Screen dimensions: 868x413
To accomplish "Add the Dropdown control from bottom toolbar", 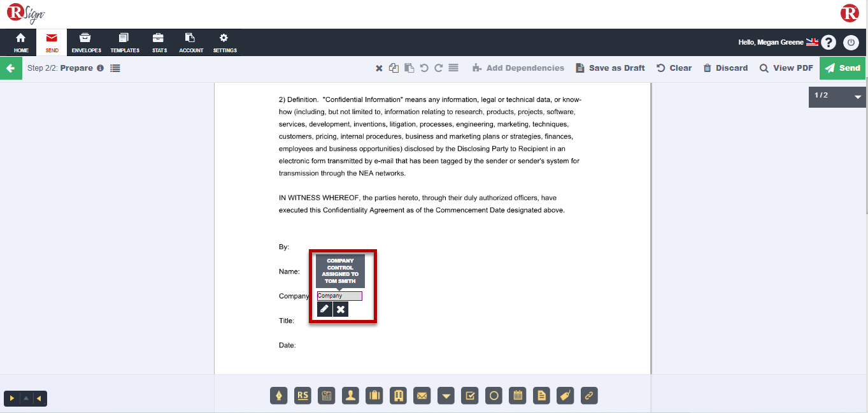I will [446, 396].
